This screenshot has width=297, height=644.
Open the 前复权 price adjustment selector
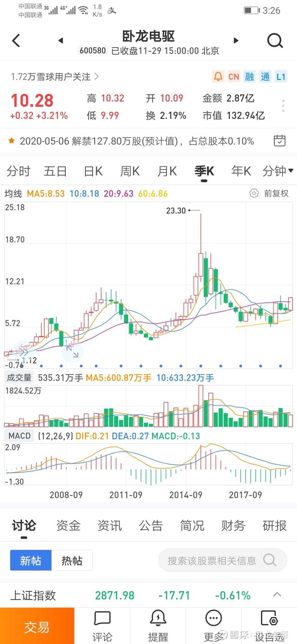click(276, 193)
